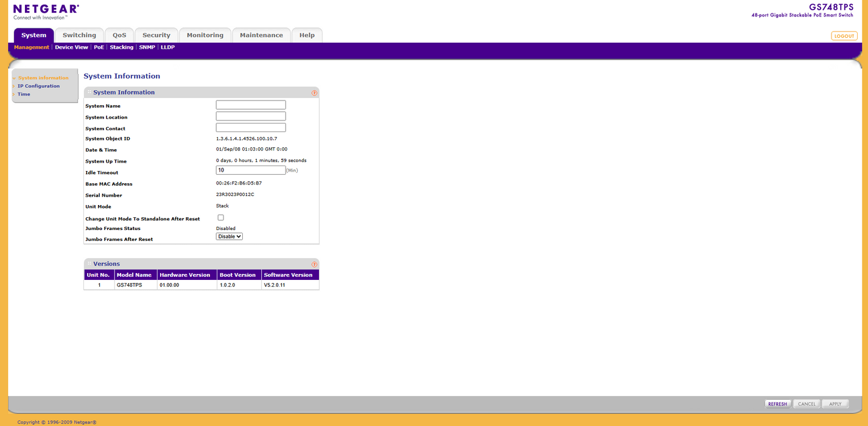The height and width of the screenshot is (426, 868).
Task: Click Jumbo Frames Status value Disabled
Action: point(226,229)
